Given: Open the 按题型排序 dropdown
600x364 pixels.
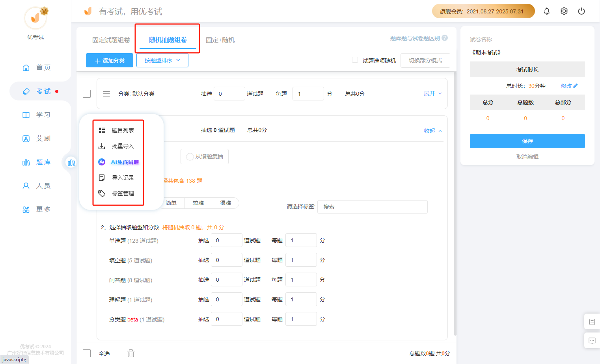Looking at the screenshot, I should [x=162, y=60].
